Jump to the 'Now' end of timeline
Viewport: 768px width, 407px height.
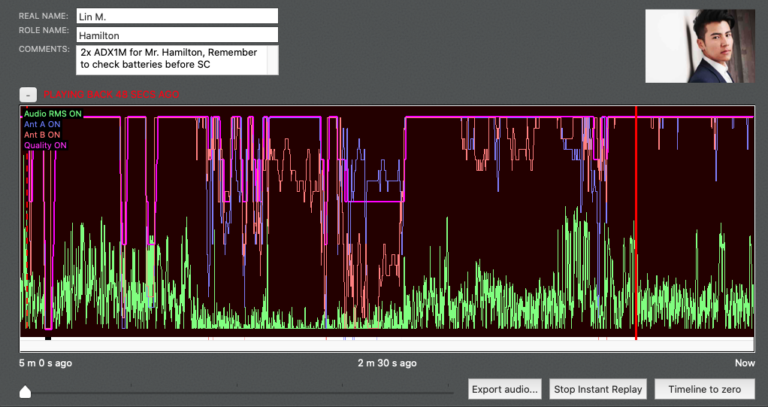[745, 362]
